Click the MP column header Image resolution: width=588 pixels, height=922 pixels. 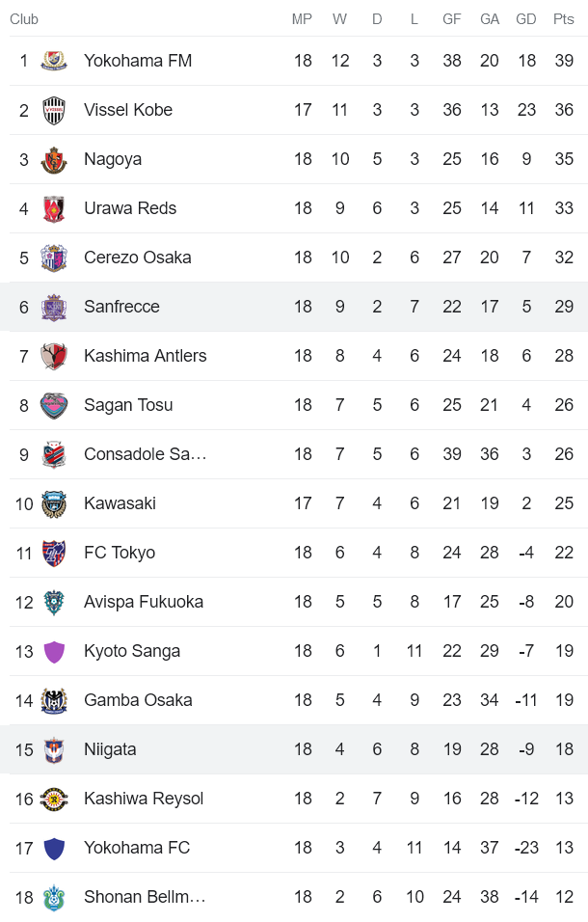(302, 18)
